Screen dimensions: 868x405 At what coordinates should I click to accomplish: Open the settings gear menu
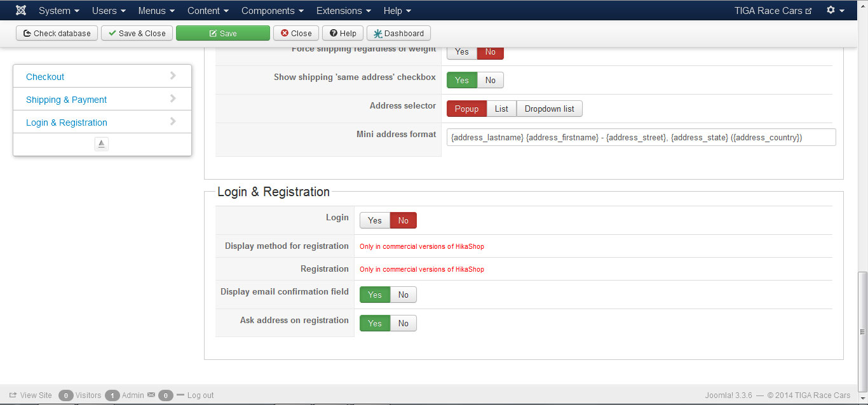tap(835, 10)
